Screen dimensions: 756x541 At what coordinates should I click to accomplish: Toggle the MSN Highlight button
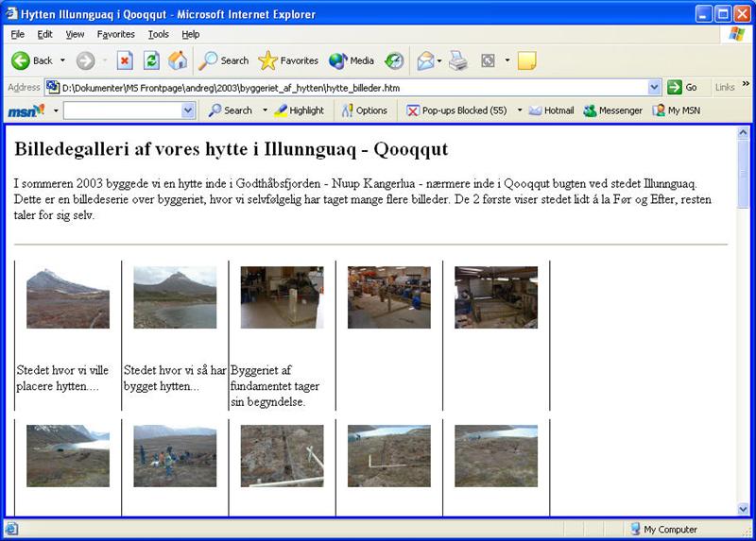pos(299,110)
